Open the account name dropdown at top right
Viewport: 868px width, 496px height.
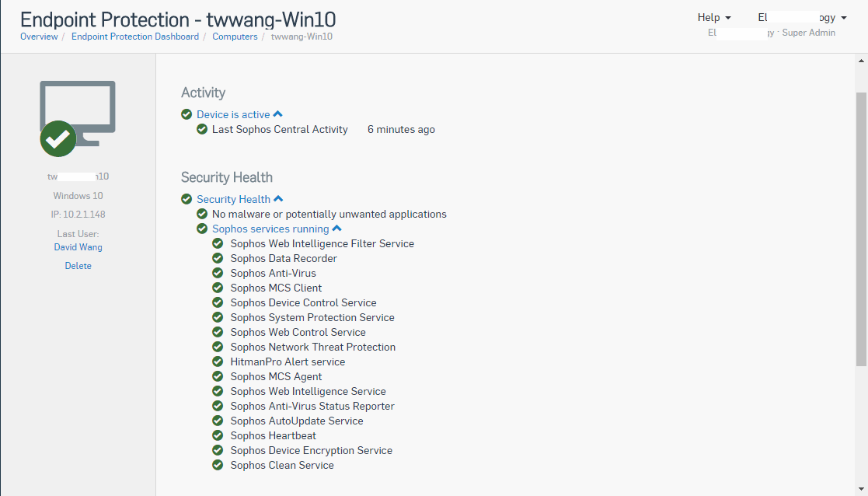click(x=802, y=18)
